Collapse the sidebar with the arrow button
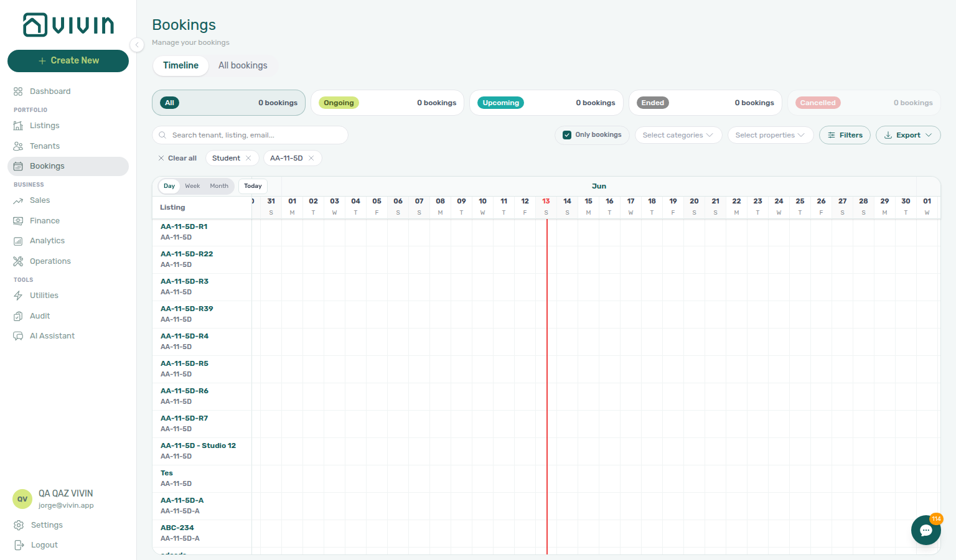This screenshot has width=956, height=560. (137, 44)
